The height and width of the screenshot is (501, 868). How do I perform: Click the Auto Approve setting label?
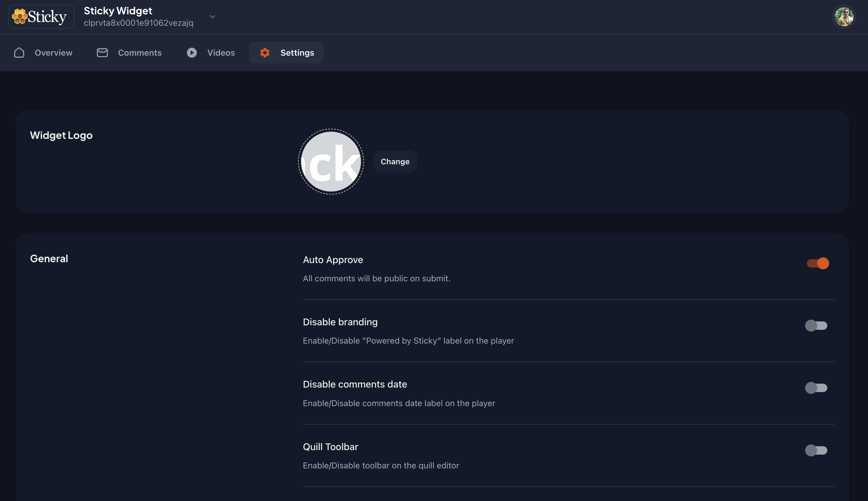[333, 260]
